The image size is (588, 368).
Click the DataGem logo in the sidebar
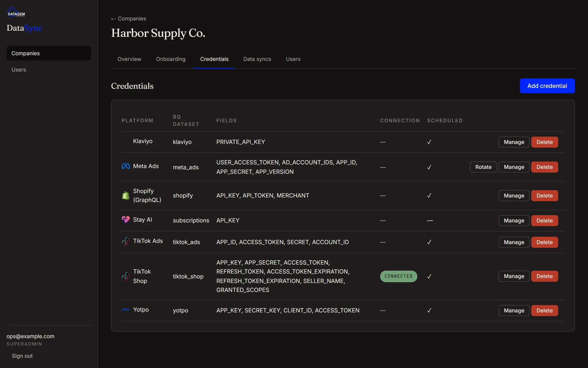16,12
